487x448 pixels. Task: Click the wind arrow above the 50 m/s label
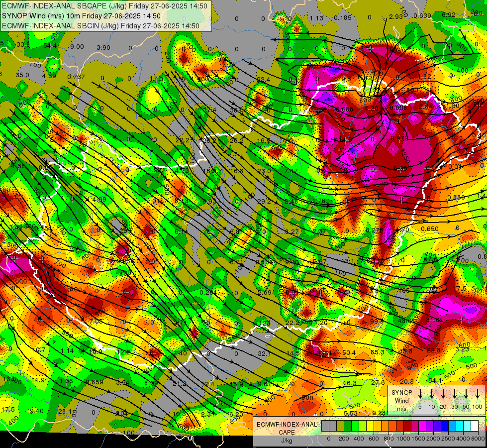point(466,393)
